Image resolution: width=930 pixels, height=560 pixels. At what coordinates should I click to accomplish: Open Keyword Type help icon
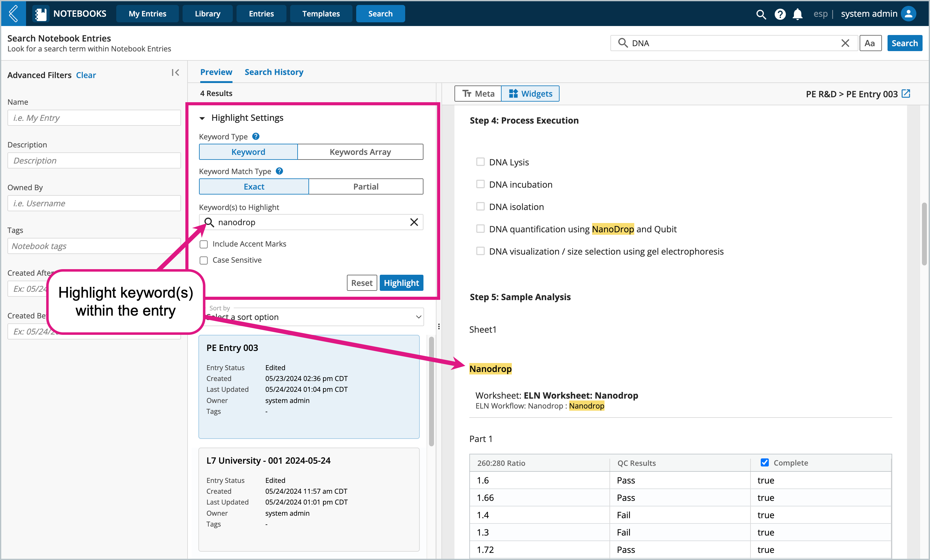[255, 137]
